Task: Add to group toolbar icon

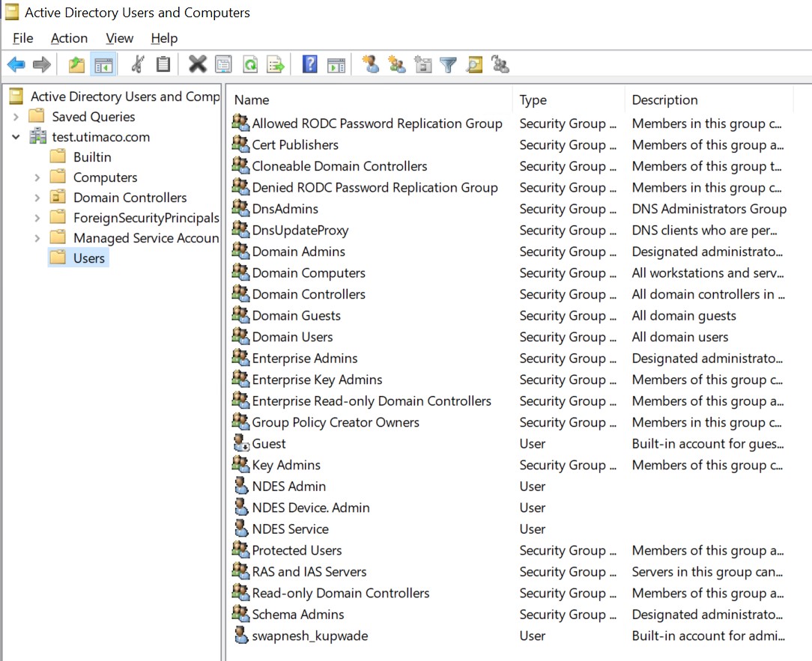Action: 500,64
